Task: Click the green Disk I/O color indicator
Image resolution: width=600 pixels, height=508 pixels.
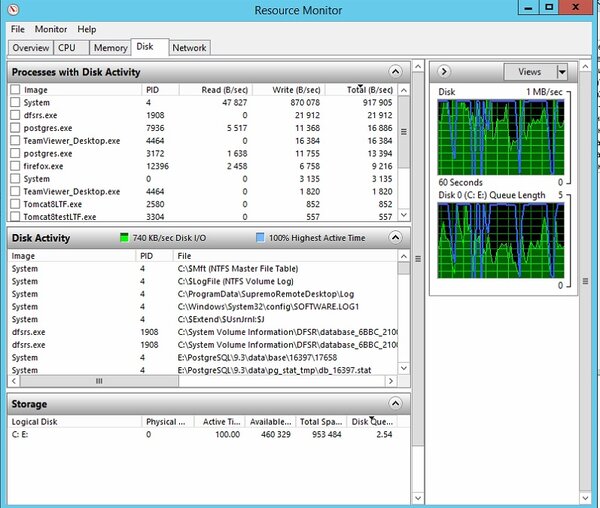Action: point(124,238)
